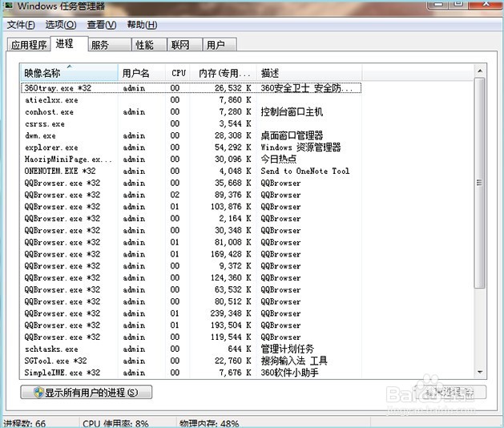Select QQBrowser.exe using 239,348 K
Viewport: 504px width, 428px height.
(191, 313)
